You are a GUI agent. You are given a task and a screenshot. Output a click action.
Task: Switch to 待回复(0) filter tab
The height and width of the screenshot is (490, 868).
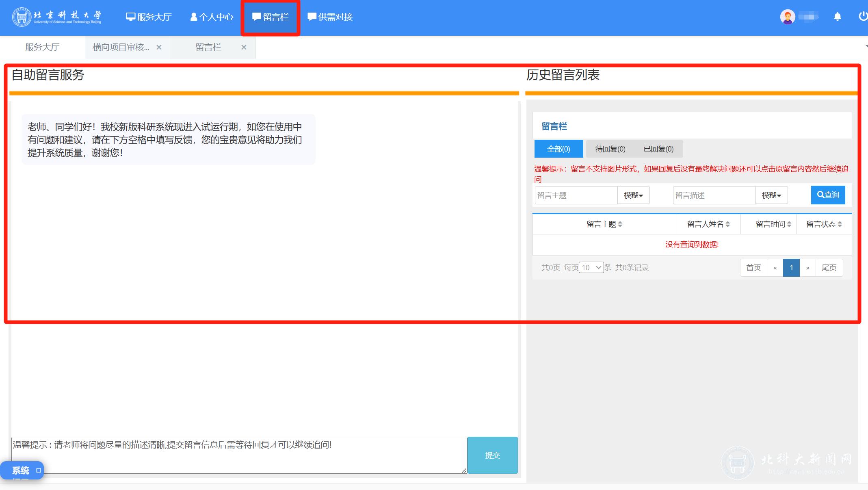coord(610,149)
